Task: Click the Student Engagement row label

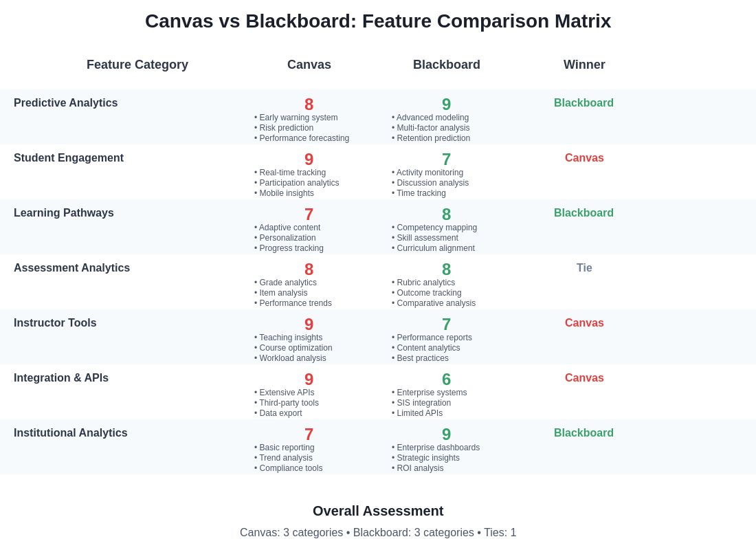Action: point(69,158)
